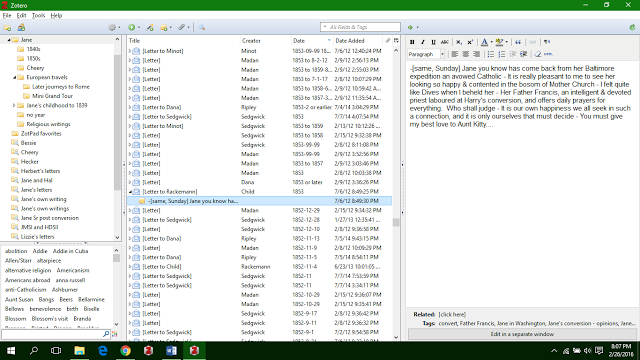Click the Related click here link
The image size is (640, 360).
click(452, 315)
